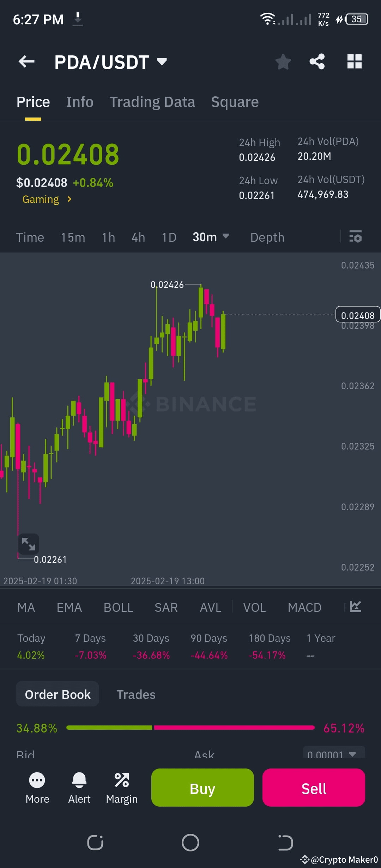
Task: Toggle PDA/USDT as favorite star
Action: pyautogui.click(x=283, y=61)
